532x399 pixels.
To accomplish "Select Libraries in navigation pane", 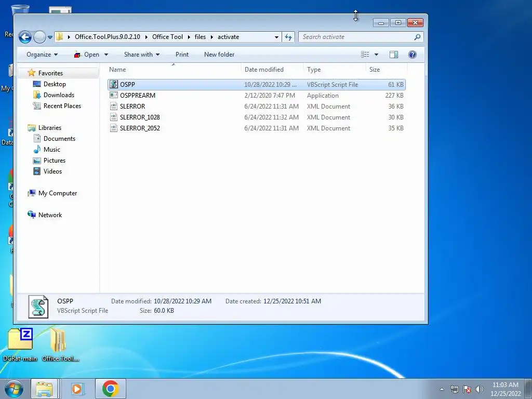I will coord(49,128).
